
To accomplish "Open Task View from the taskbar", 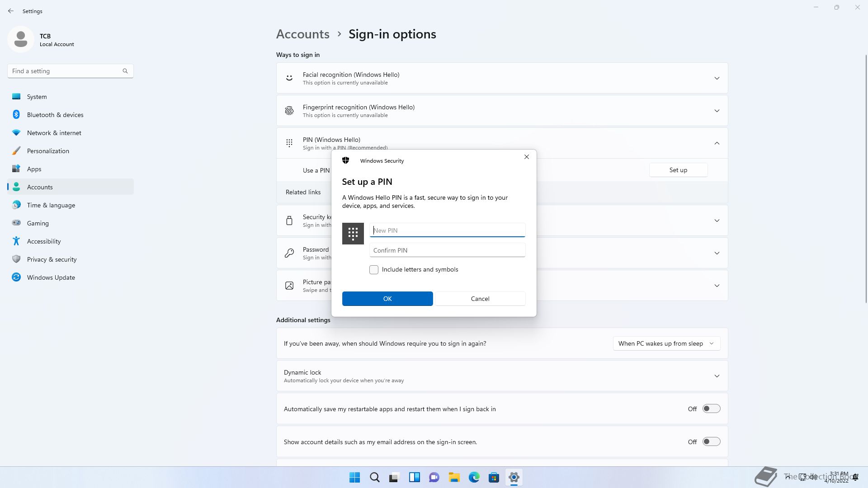I will tap(395, 477).
